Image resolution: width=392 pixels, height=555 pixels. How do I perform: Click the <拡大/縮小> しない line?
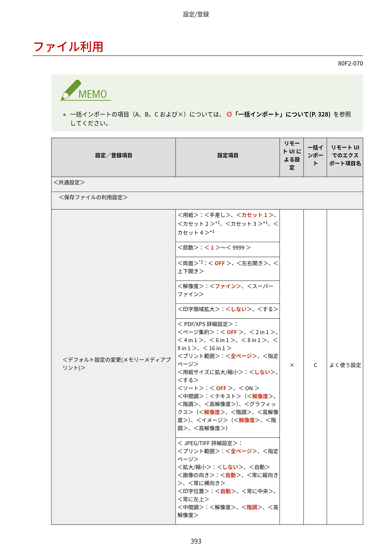click(x=224, y=467)
